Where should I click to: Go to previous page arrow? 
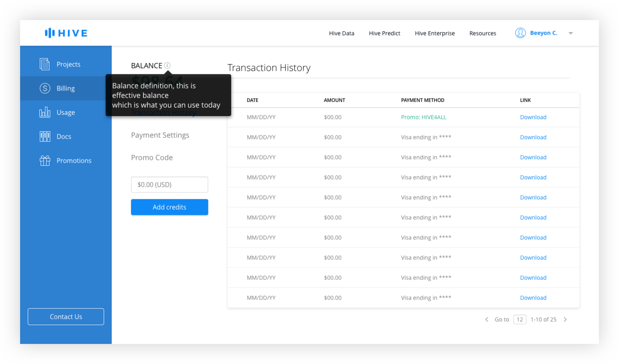pos(487,319)
